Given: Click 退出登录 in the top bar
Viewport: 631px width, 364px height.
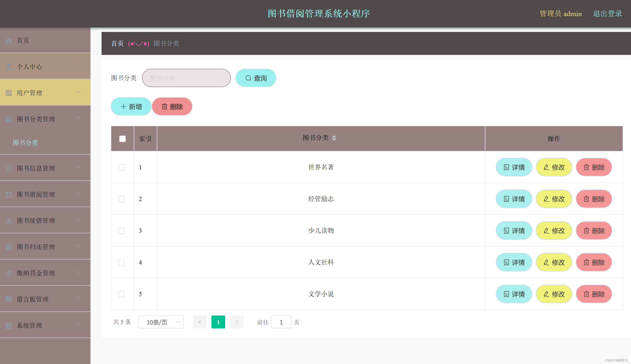Looking at the screenshot, I should (x=608, y=14).
